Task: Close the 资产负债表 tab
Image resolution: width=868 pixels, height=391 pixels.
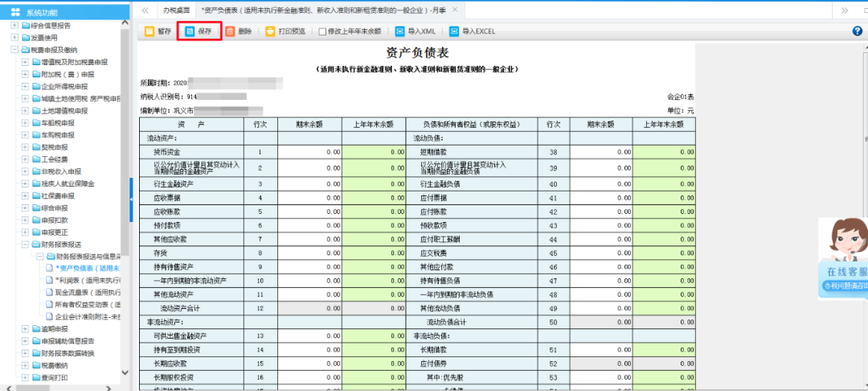Action: 455,10
